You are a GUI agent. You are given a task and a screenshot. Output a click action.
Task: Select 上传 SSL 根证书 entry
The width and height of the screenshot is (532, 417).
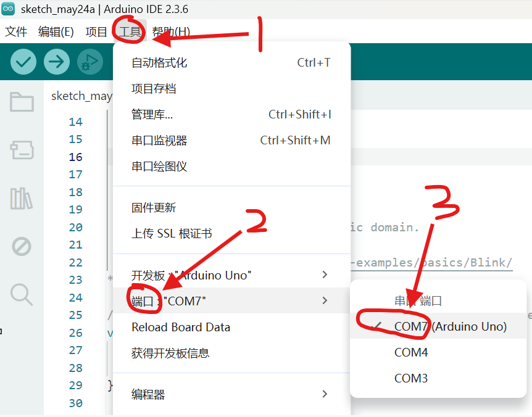pos(231,234)
